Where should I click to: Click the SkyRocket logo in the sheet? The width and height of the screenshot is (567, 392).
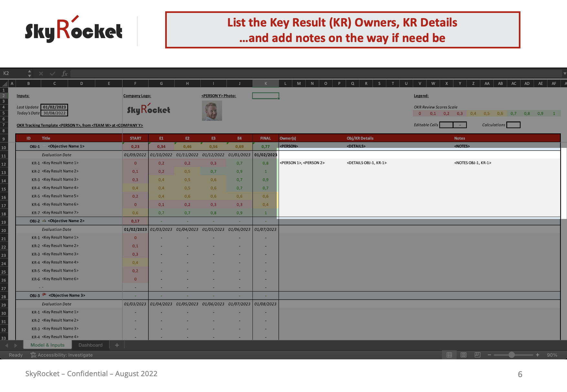148,109
